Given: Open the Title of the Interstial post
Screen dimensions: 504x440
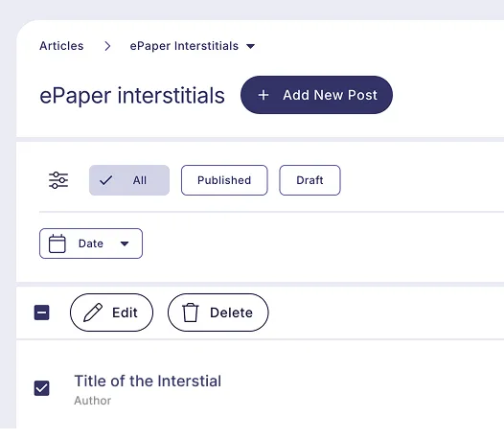Looking at the screenshot, I should tap(148, 382).
